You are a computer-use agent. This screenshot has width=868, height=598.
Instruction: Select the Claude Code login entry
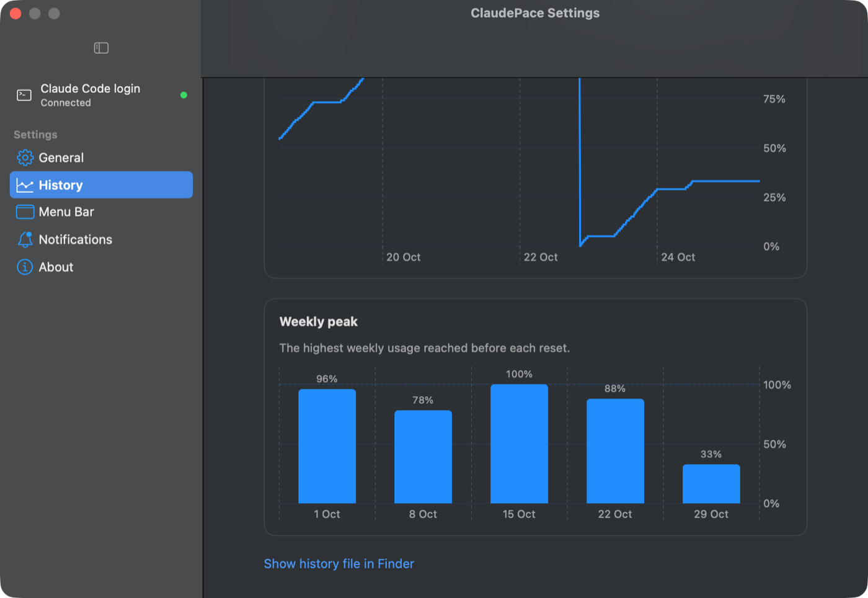click(x=101, y=95)
